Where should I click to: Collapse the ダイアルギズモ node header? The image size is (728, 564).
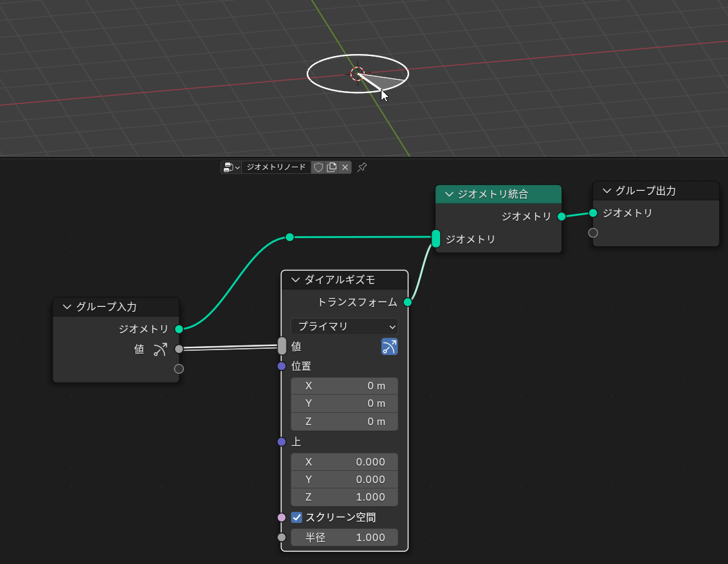tap(295, 280)
